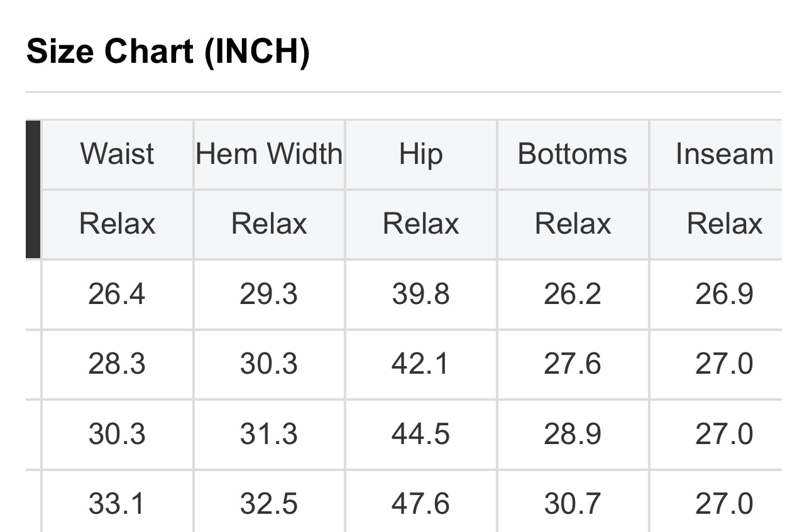Screen dimensions: 807x532
Task: Select the 30.7 bottoms cell
Action: (x=573, y=504)
